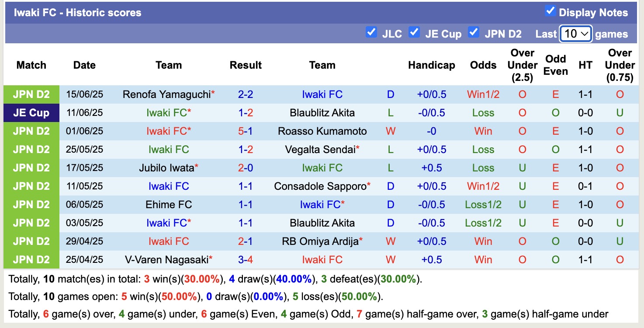Screen dimensions: 644x328
Task: Open V-Varen Nagasaki team page
Action: tap(166, 259)
